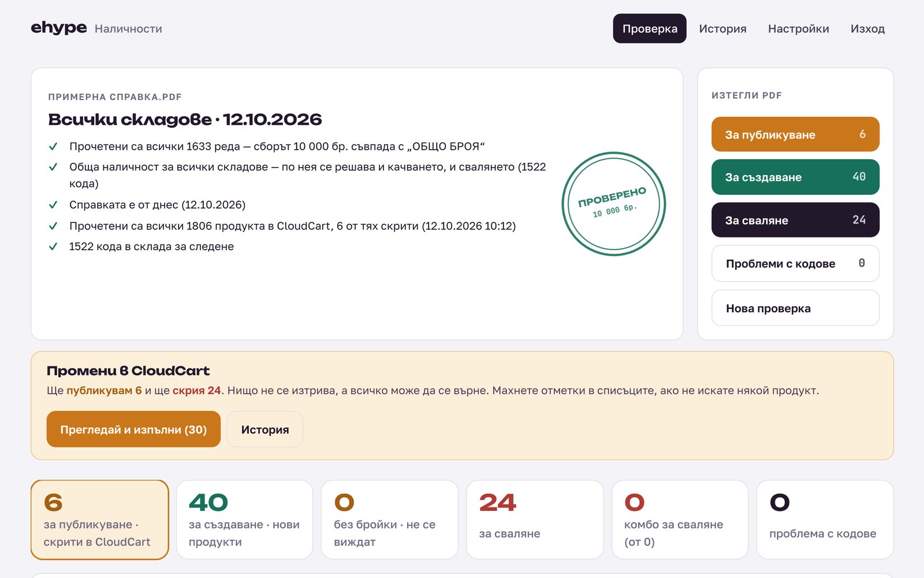The width and height of the screenshot is (924, 578).
Task: Click checkmark beside 'Справката е от днес'
Action: [53, 205]
